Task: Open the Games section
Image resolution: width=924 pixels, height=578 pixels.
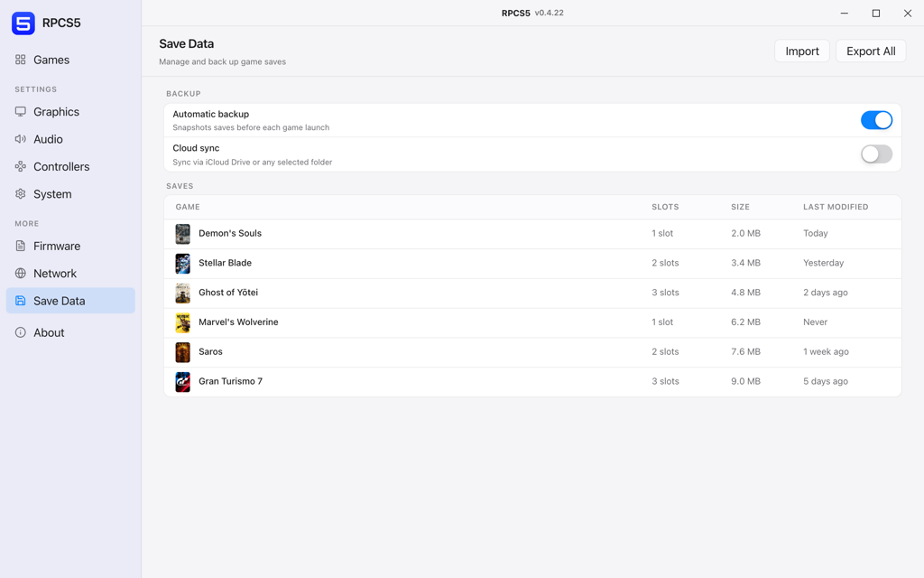Action: (x=70, y=60)
